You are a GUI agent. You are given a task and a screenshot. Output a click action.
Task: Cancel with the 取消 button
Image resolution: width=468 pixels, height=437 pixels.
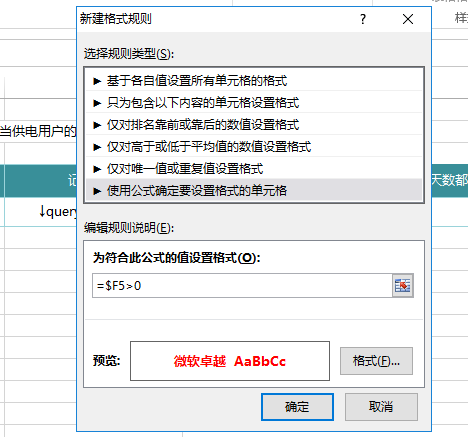(381, 407)
